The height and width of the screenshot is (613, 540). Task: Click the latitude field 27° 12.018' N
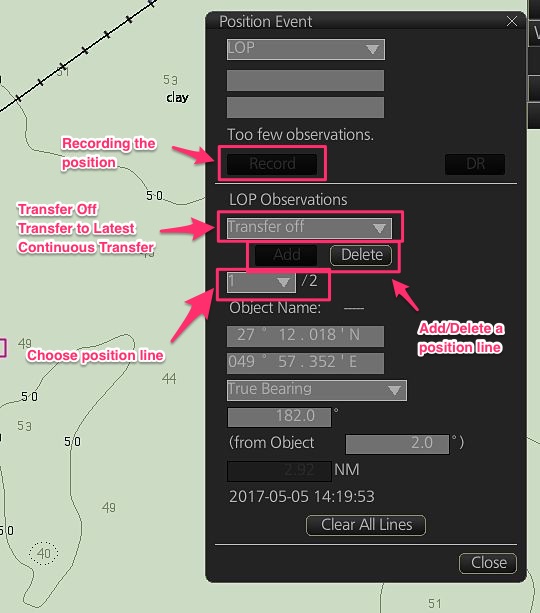305,336
